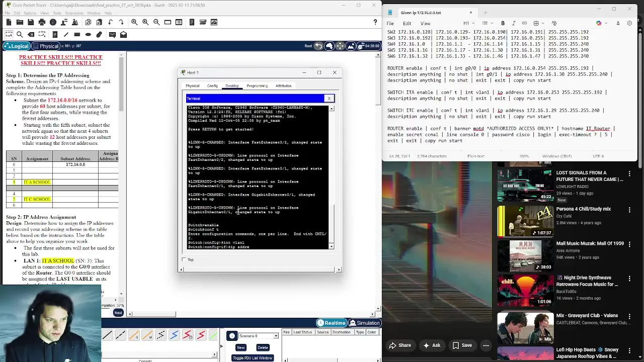
Task: Go back a level with the Back arrow
Action: [318, 46]
